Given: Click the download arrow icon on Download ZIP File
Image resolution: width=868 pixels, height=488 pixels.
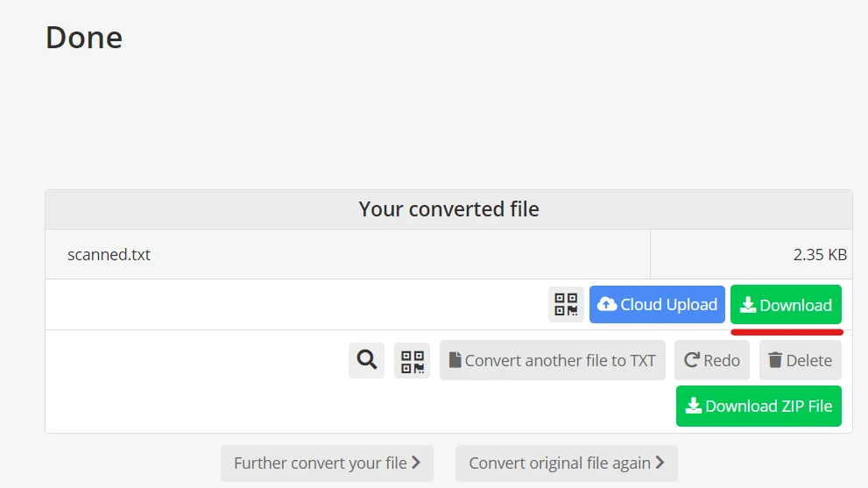Looking at the screenshot, I should pos(693,406).
